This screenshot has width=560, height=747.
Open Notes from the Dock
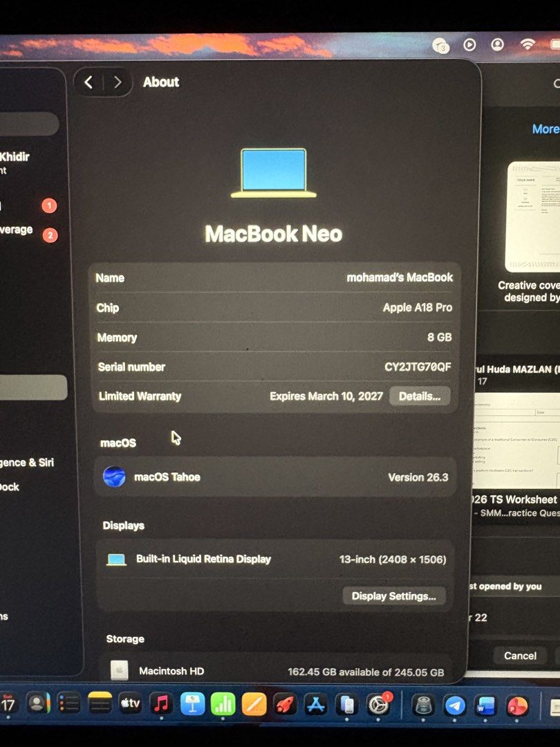pyautogui.click(x=100, y=703)
